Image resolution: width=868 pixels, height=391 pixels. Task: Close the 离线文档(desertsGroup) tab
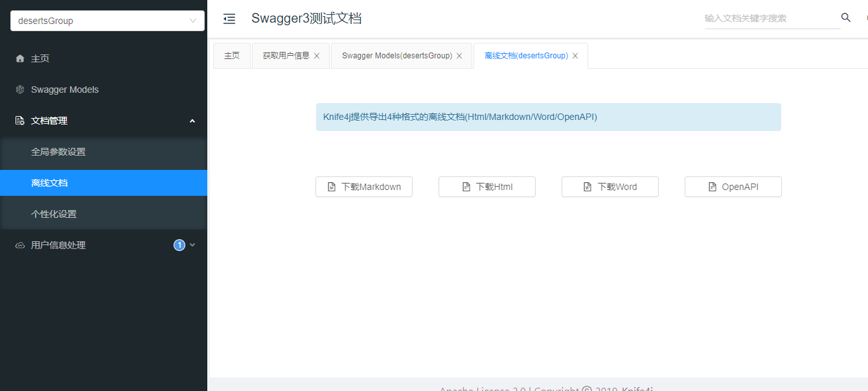(x=575, y=56)
